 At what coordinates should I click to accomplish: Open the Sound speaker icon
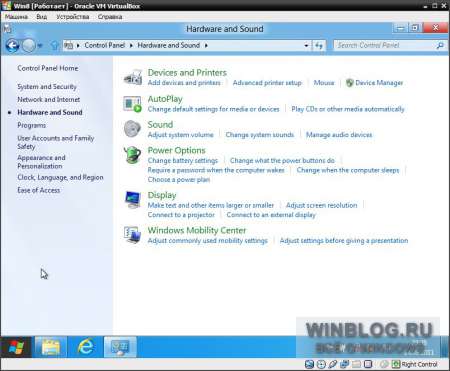133,129
